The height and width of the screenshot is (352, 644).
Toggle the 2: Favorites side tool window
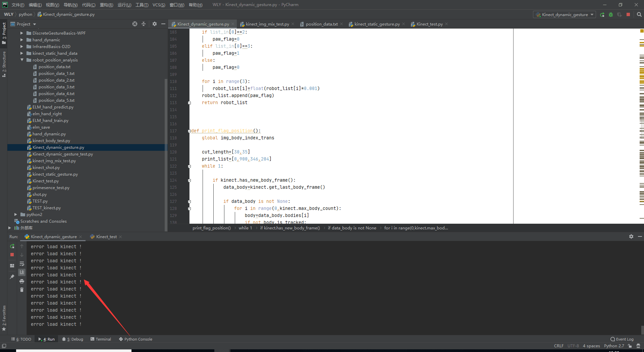point(4,318)
